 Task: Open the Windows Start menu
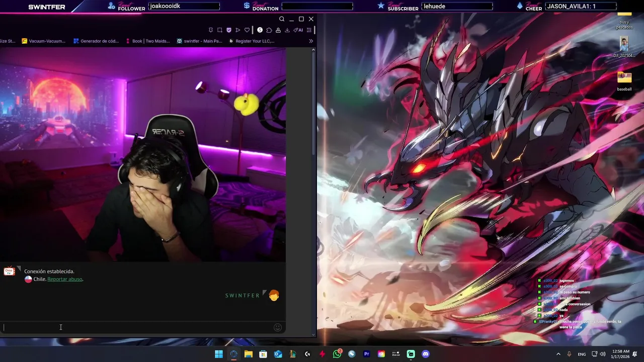pyautogui.click(x=219, y=354)
